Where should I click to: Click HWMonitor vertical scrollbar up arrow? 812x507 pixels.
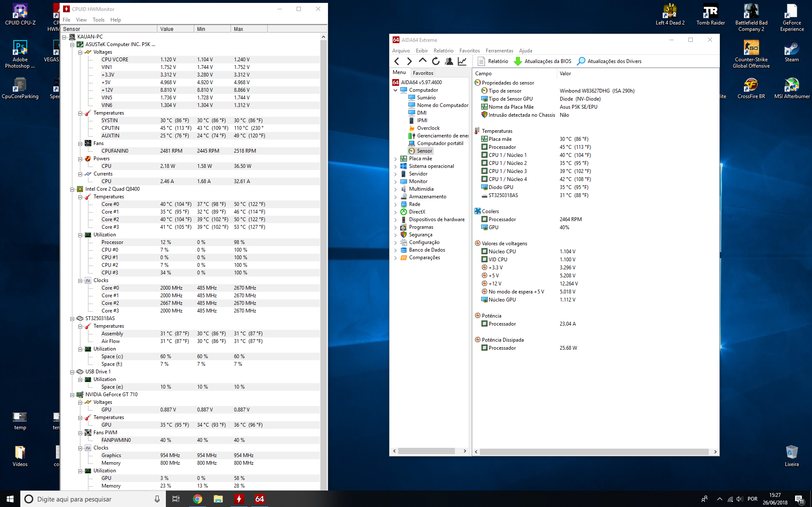pos(323,37)
